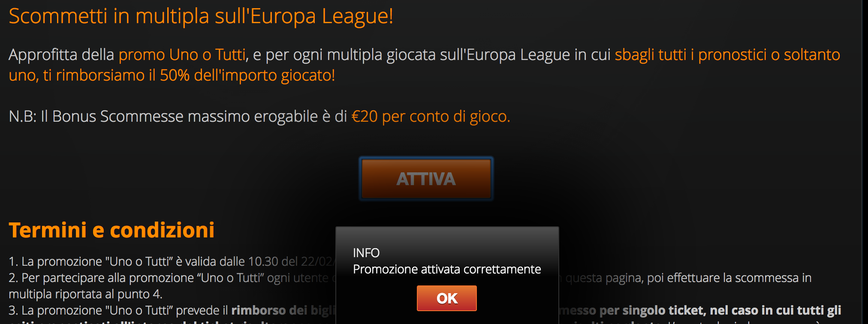Click the INFO dialog title
Image resolution: width=868 pixels, height=324 pixels.
click(x=366, y=253)
